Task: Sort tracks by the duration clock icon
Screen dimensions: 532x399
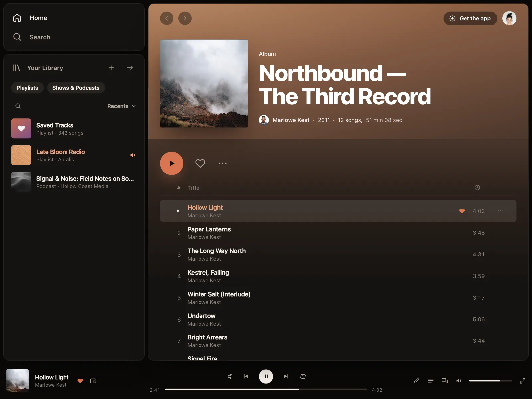Action: 477,188
